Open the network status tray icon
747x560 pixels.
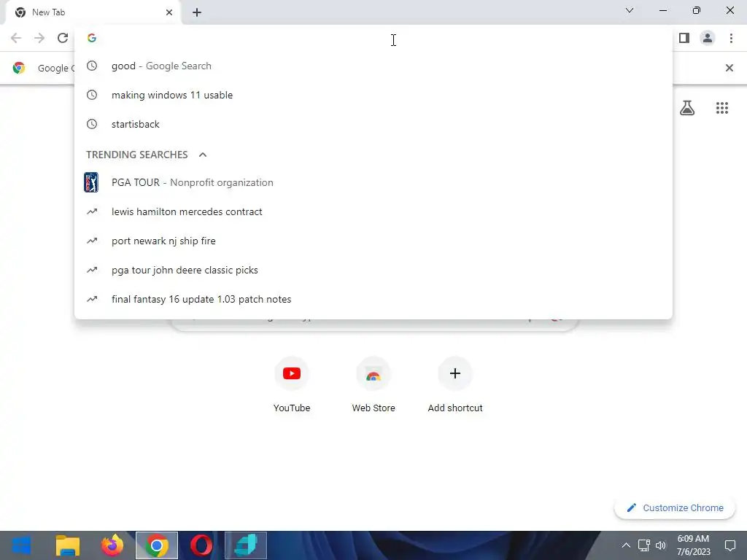[x=644, y=545]
